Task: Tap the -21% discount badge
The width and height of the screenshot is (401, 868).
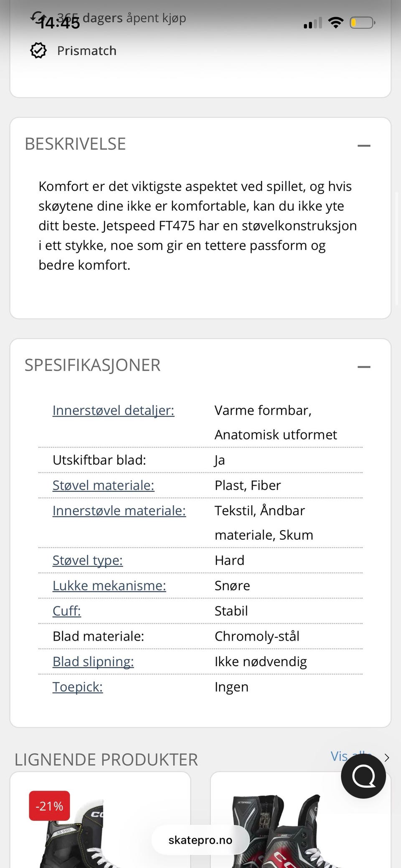Action: tap(49, 806)
